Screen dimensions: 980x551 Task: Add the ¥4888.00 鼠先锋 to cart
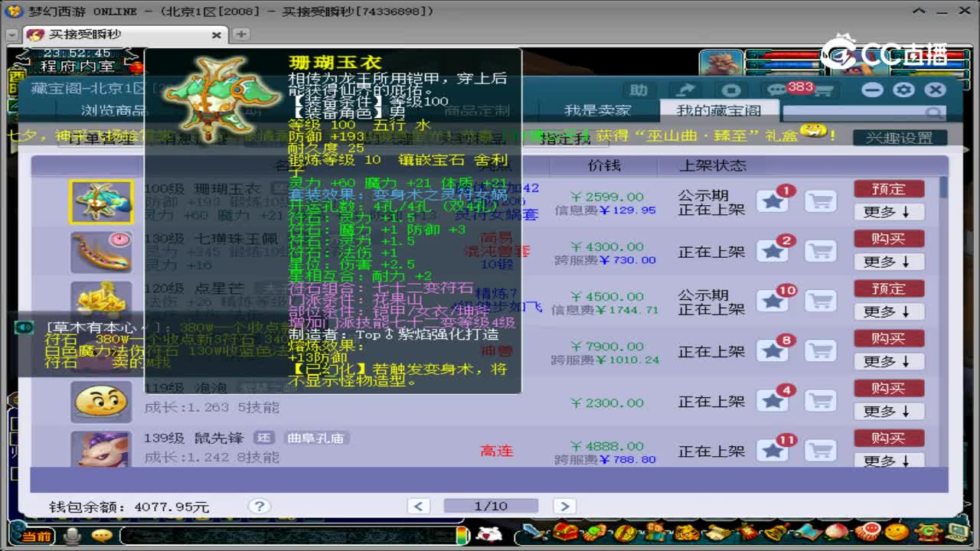(x=821, y=450)
